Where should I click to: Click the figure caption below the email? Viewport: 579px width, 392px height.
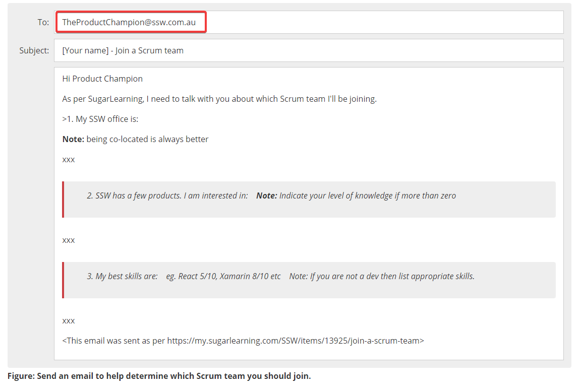tap(159, 376)
